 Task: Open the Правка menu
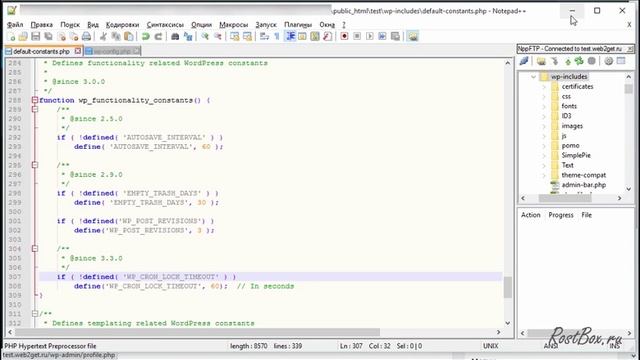42,24
